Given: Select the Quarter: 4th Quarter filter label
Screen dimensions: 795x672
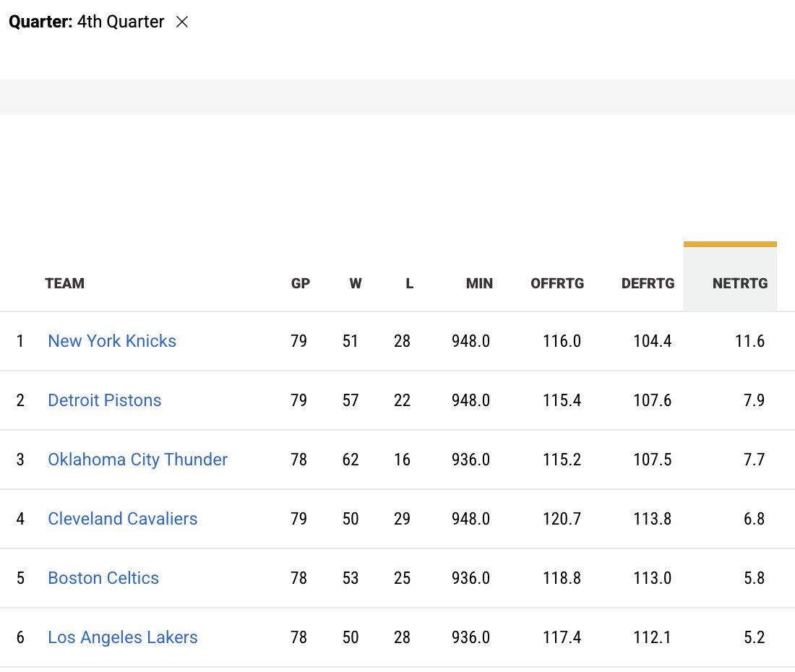Looking at the screenshot, I should coord(87,22).
